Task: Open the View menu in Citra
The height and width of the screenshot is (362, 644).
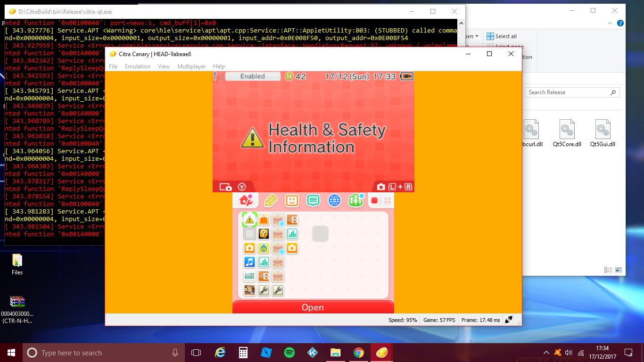Action: coord(164,66)
